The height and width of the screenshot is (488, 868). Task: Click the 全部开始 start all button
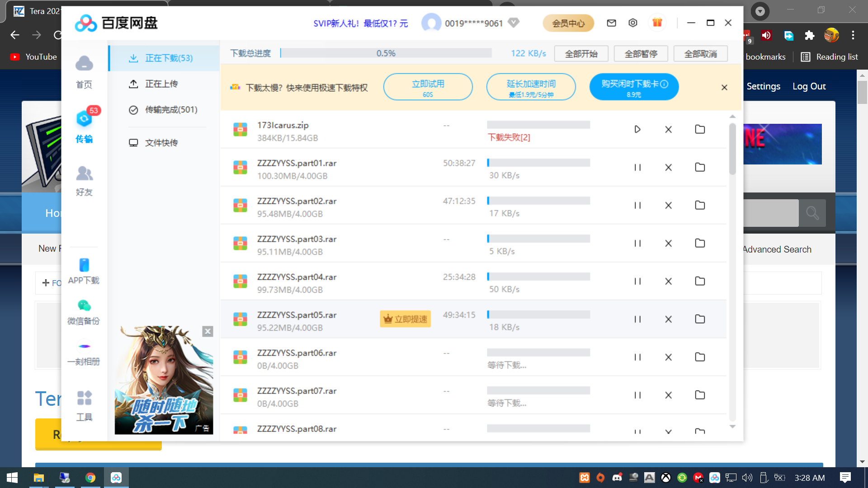pos(581,54)
